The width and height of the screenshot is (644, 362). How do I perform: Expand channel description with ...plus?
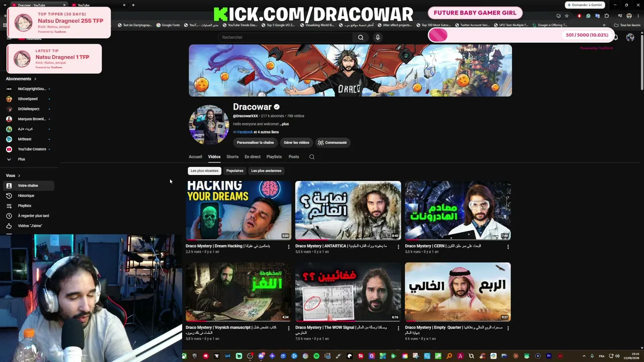[284, 124]
